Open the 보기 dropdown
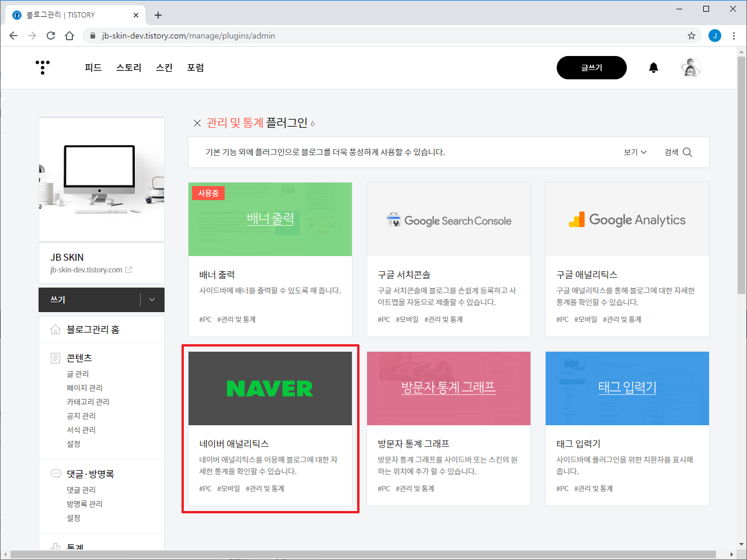The height and width of the screenshot is (560, 747). [x=635, y=152]
